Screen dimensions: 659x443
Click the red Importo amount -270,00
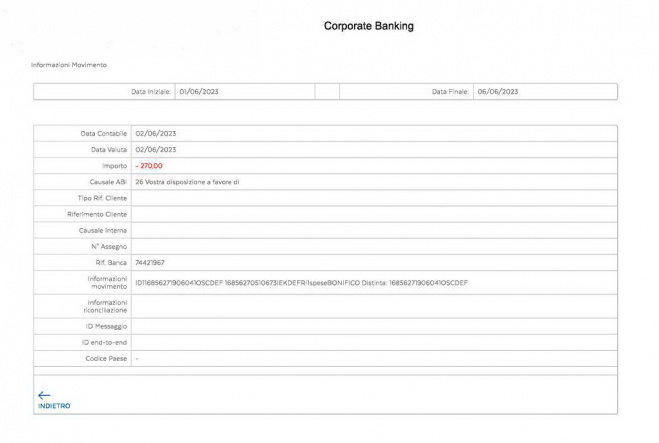pyautogui.click(x=148, y=165)
